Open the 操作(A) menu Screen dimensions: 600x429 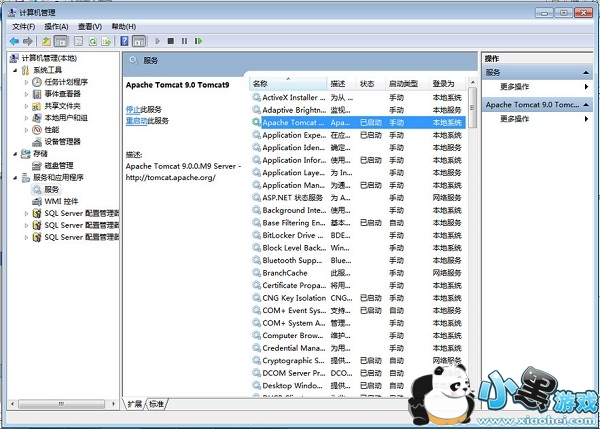click(56, 26)
